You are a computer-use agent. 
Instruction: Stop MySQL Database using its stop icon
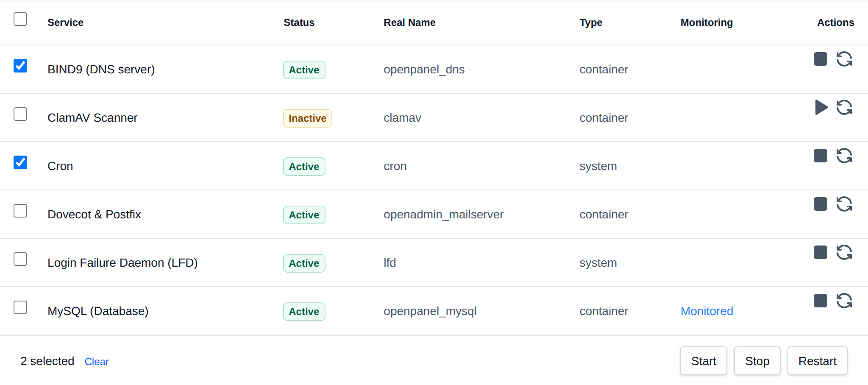(x=821, y=301)
